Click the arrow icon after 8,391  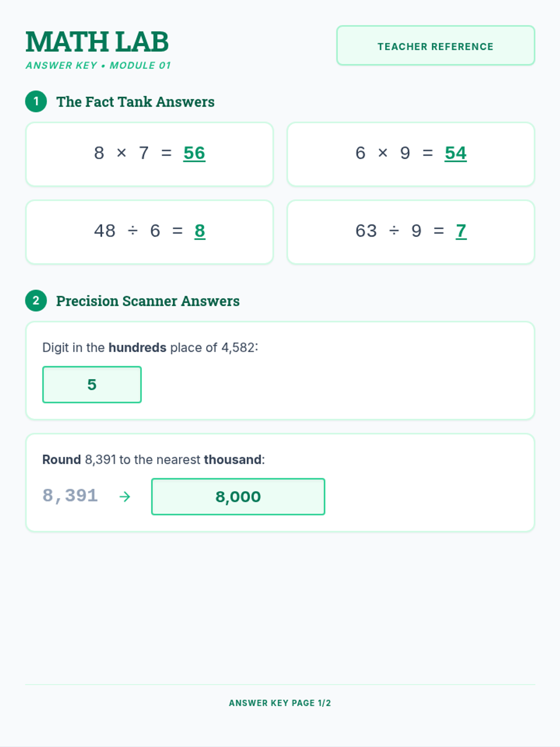point(125,496)
